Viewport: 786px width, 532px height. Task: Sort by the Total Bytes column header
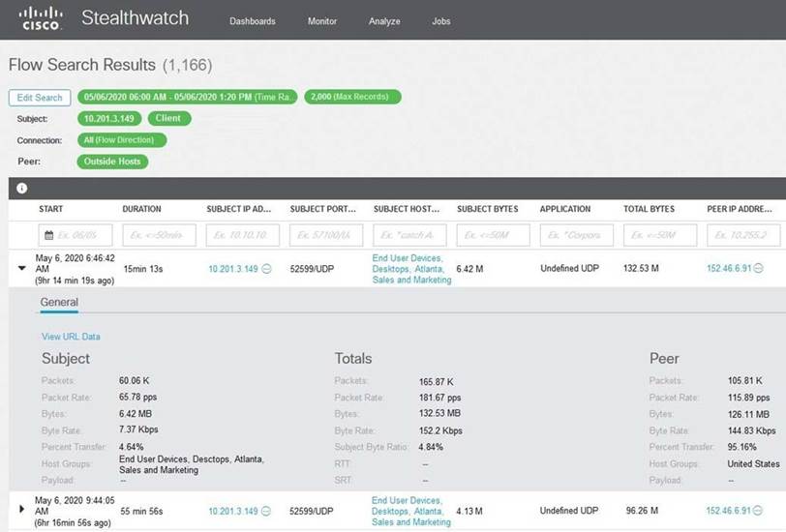(x=650, y=209)
